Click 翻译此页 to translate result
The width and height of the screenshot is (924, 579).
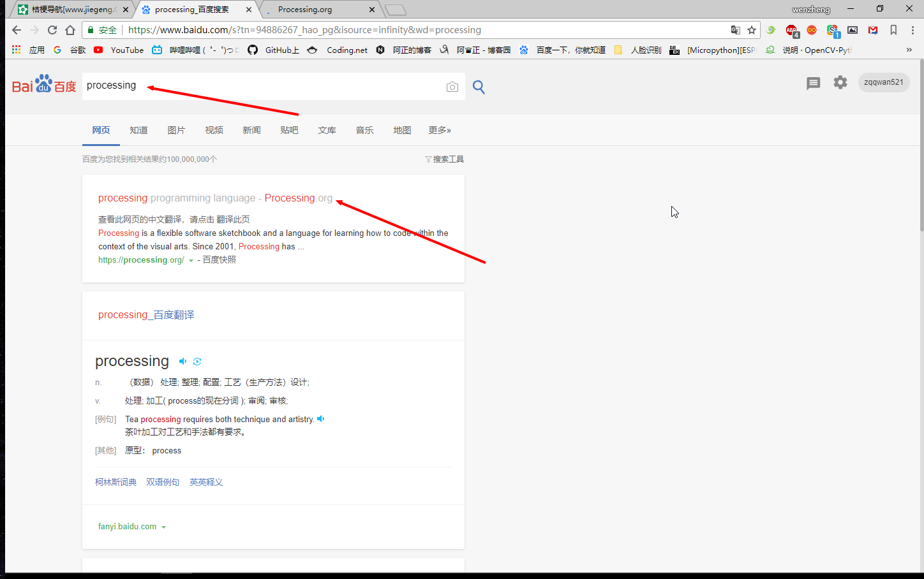[233, 219]
